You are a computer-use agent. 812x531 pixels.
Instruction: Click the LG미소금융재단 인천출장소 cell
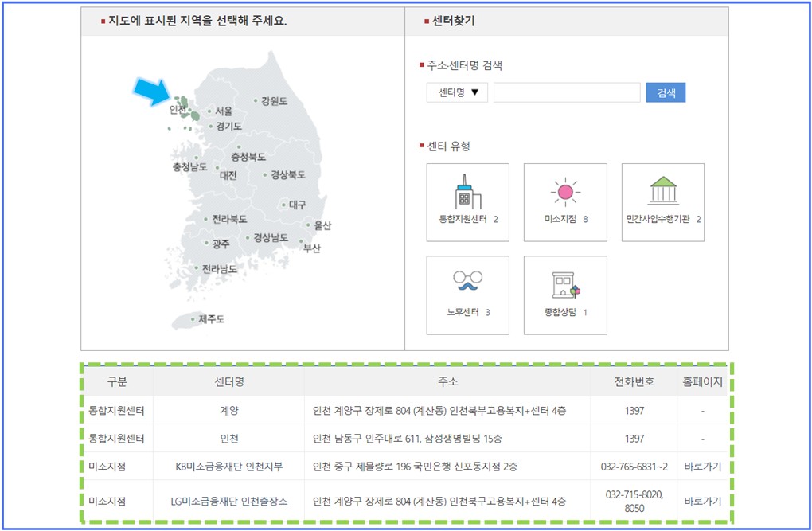[229, 501]
